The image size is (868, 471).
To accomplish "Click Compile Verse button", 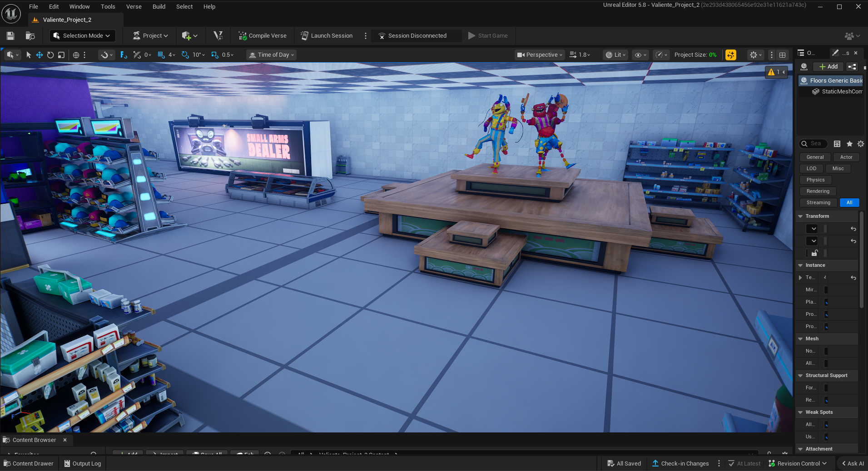I will [263, 36].
